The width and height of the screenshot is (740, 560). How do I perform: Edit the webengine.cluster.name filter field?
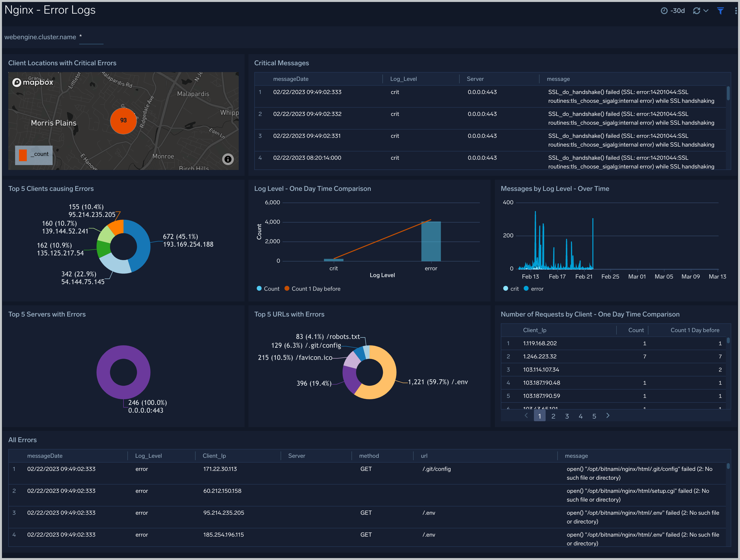91,37
